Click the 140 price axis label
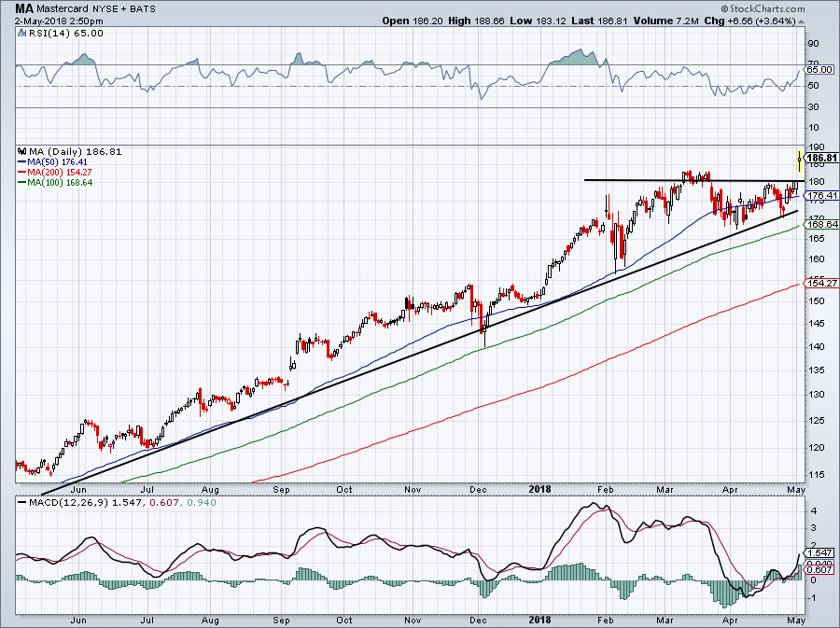 coord(817,346)
